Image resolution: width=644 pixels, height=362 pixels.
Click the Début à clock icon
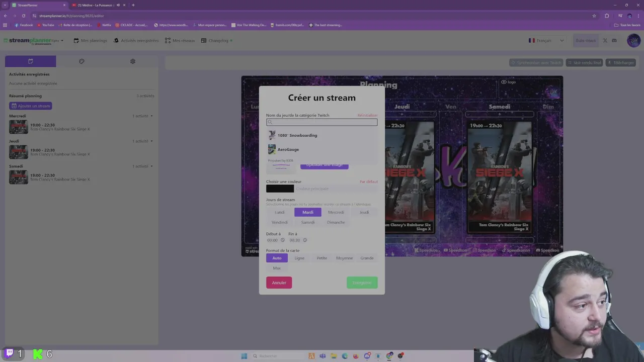point(283,240)
